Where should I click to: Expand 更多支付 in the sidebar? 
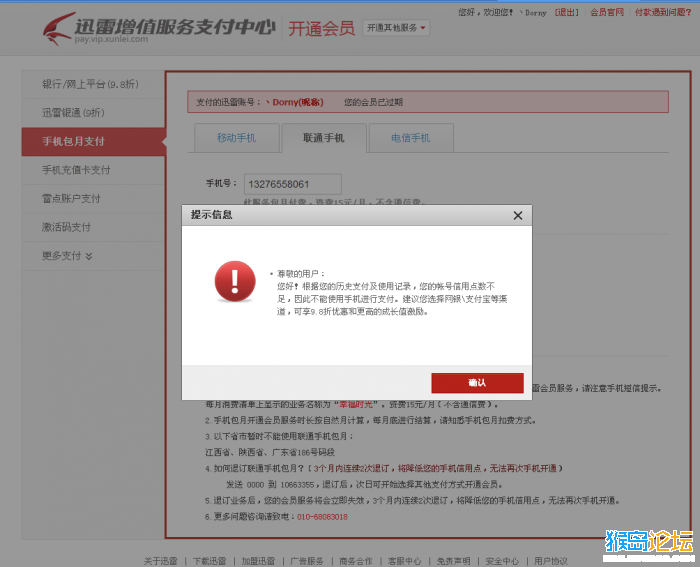(x=67, y=256)
